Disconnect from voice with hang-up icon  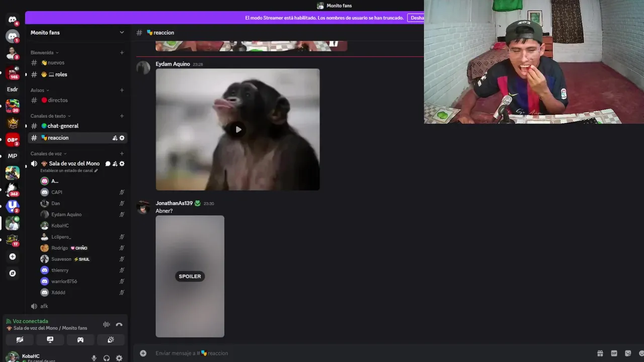pos(119,325)
